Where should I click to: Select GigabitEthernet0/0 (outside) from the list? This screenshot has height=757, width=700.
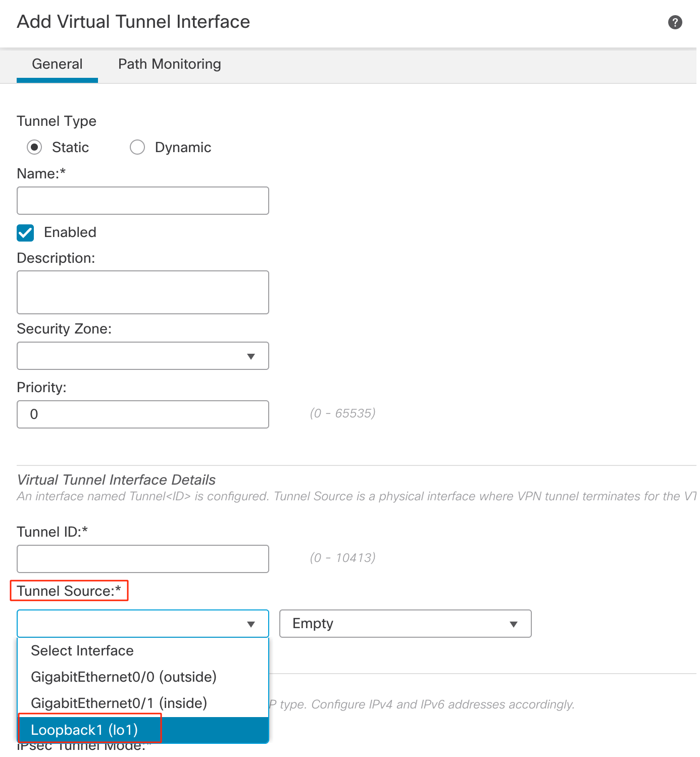point(124,677)
